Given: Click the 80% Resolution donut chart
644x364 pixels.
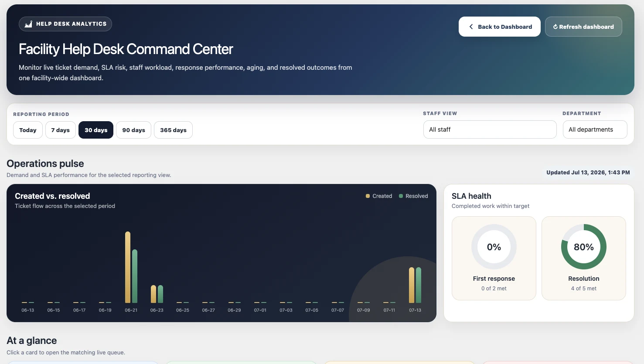Looking at the screenshot, I should click(584, 247).
